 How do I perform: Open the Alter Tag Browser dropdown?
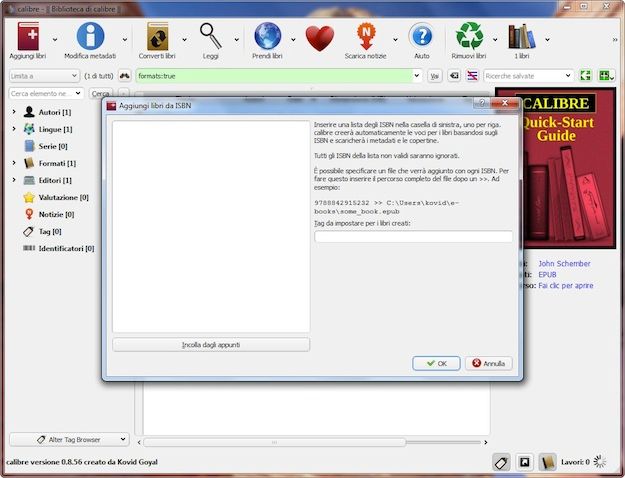(69, 439)
